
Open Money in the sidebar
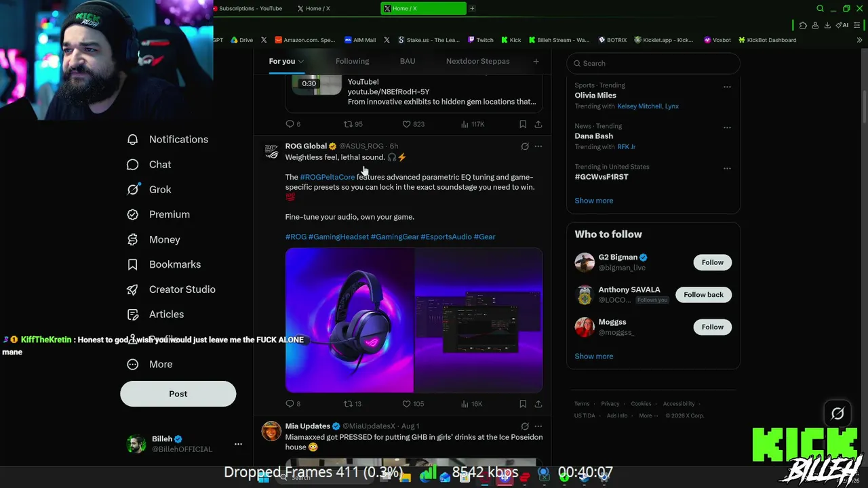click(x=154, y=240)
